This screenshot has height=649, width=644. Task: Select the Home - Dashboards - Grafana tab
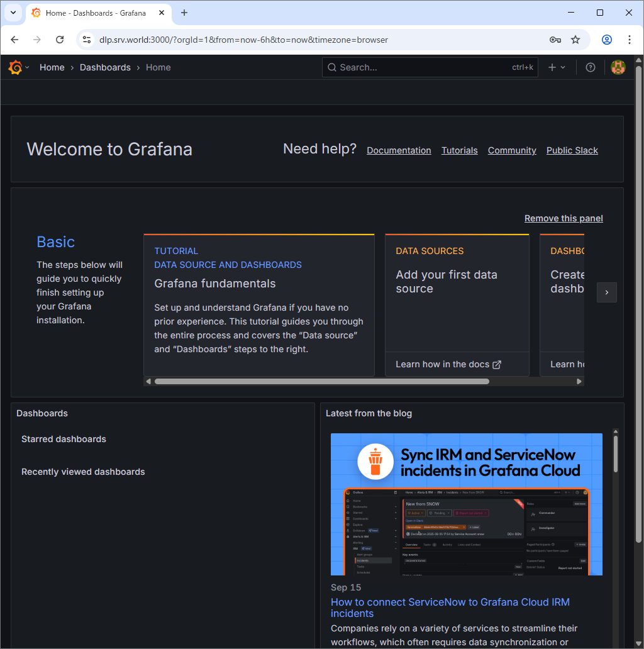(99, 13)
